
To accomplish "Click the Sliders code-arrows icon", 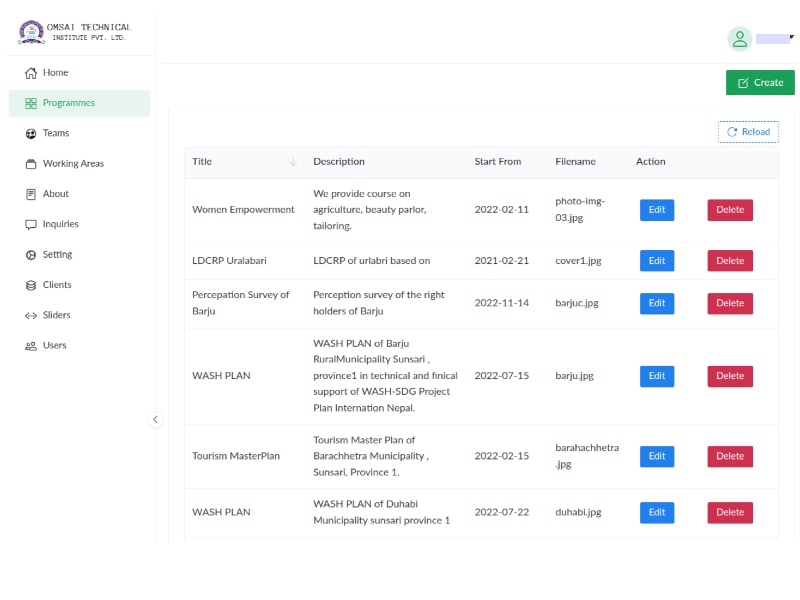I will pos(31,316).
